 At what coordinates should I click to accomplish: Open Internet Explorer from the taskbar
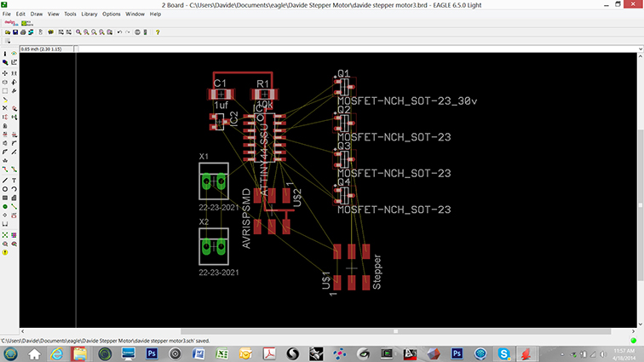(x=57, y=353)
